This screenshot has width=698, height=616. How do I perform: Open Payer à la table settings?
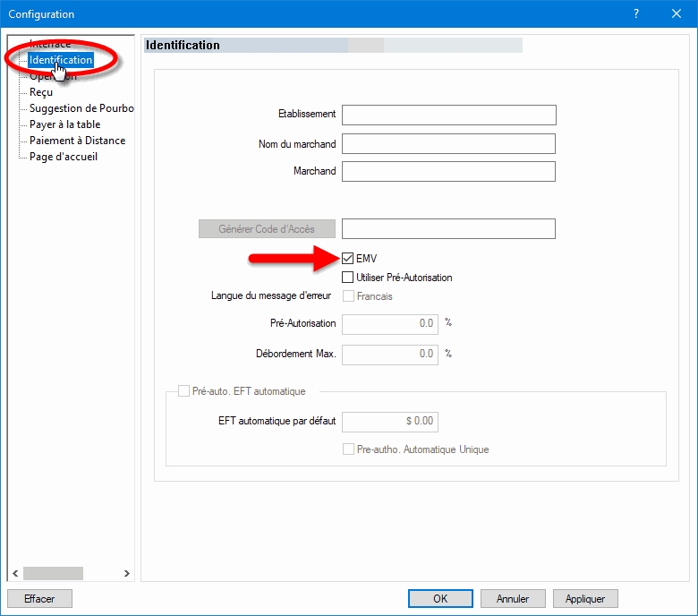click(64, 124)
